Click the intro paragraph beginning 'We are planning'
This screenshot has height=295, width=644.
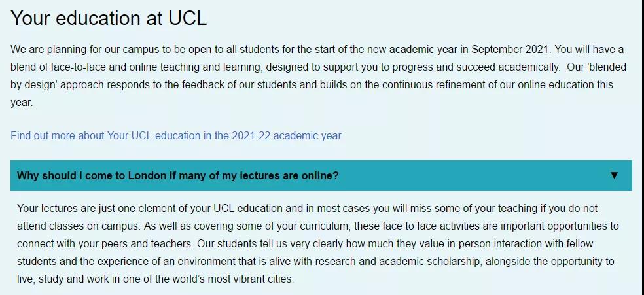tap(318, 77)
